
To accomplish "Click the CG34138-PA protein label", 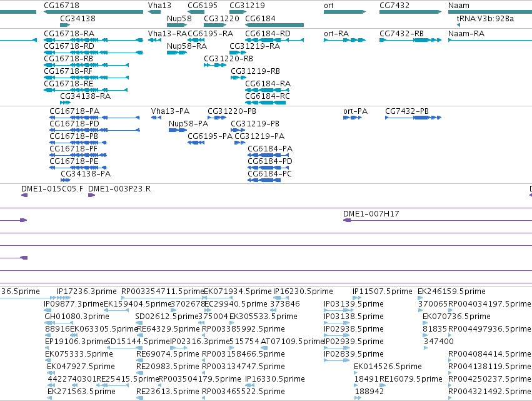I will click(86, 173).
